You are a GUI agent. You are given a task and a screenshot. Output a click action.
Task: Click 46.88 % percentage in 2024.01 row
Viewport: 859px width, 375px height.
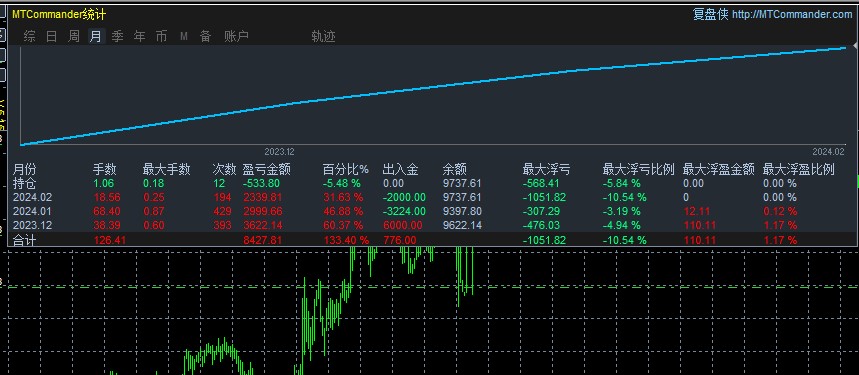tap(342, 211)
